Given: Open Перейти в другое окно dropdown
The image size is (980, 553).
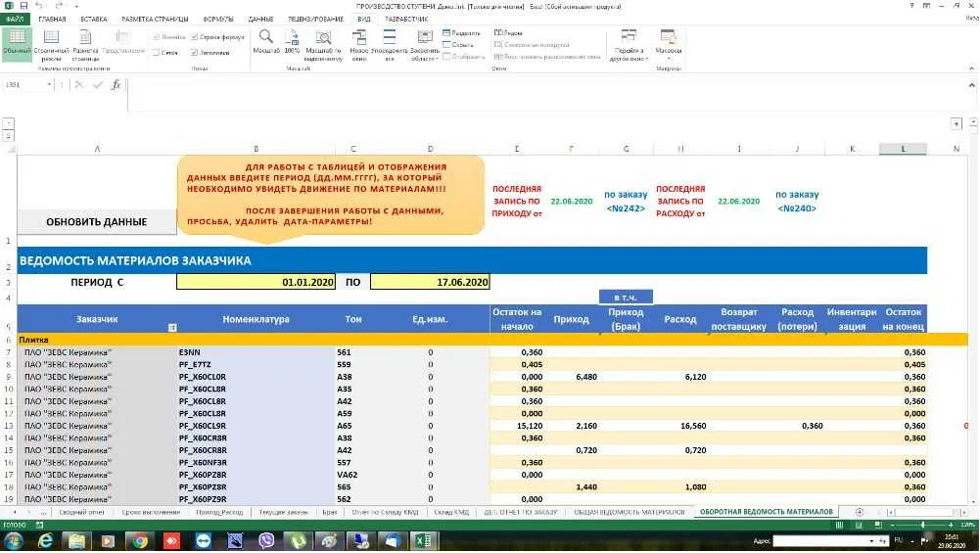Looking at the screenshot, I should click(629, 44).
